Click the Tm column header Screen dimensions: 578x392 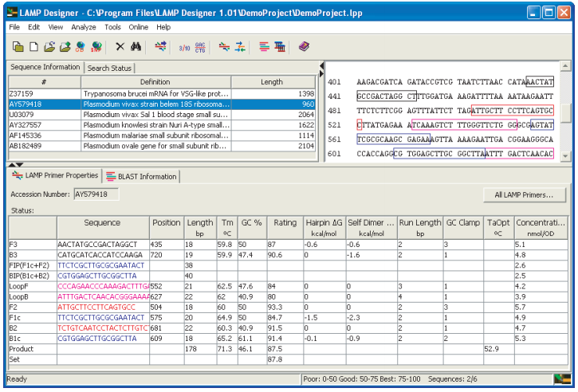click(227, 228)
